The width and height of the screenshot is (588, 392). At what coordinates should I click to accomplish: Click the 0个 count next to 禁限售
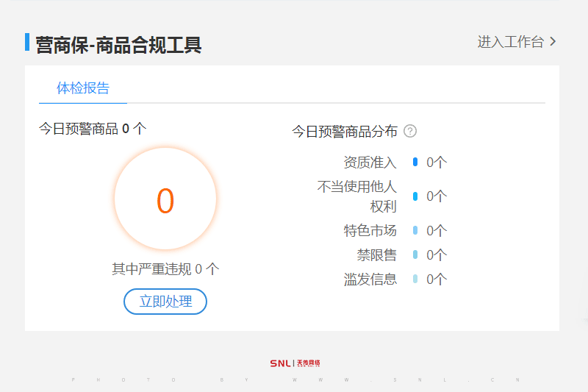click(437, 254)
